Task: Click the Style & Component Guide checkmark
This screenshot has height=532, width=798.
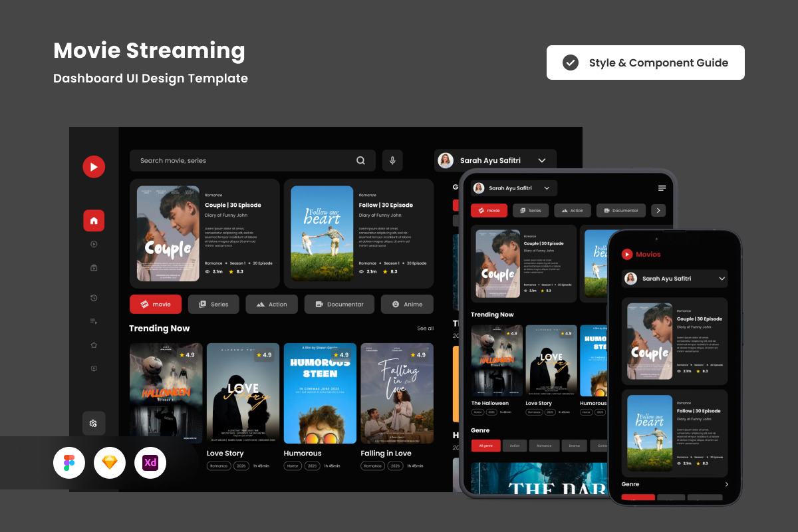Action: [570, 63]
